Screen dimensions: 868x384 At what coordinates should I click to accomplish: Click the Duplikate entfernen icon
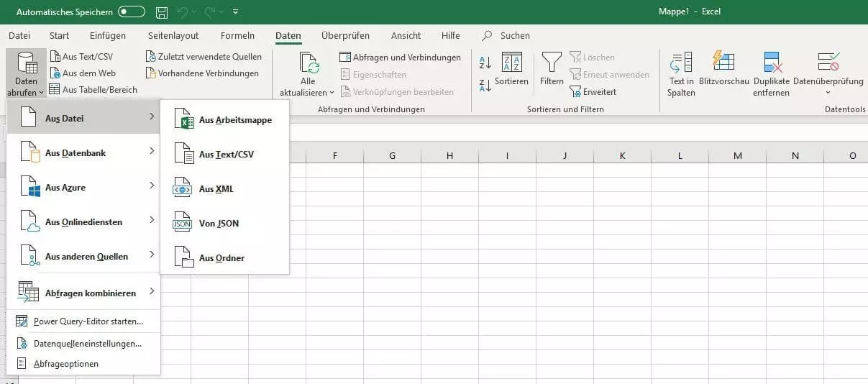(x=772, y=63)
